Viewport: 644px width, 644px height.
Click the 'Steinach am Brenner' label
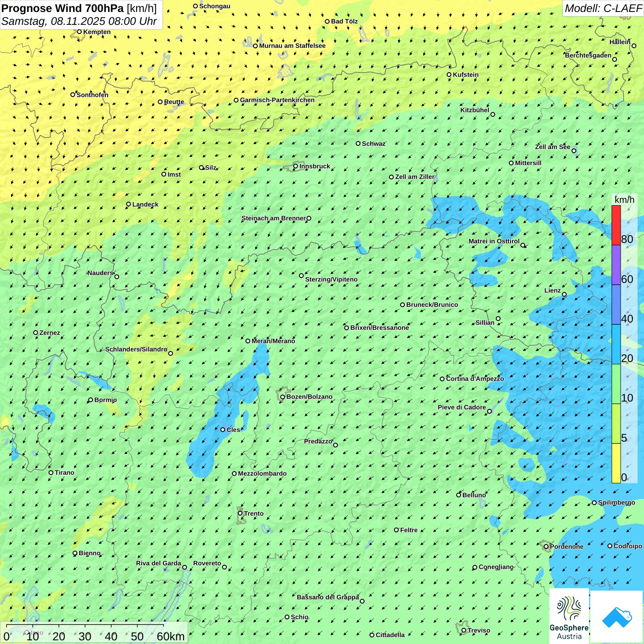pos(273,218)
